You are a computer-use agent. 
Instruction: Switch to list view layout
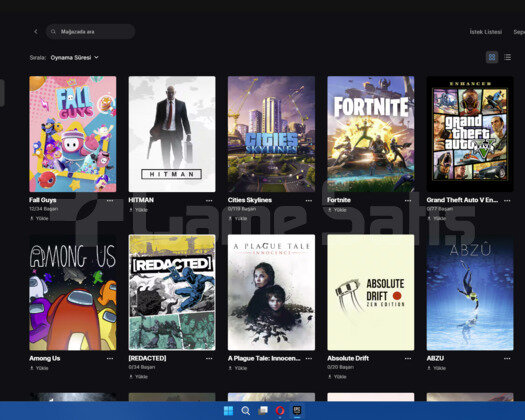pos(508,57)
